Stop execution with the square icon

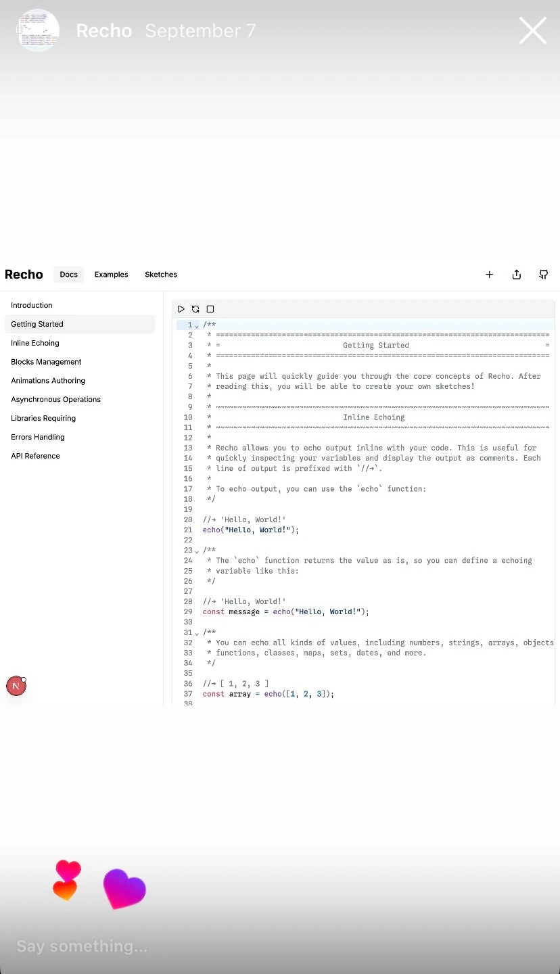click(210, 309)
